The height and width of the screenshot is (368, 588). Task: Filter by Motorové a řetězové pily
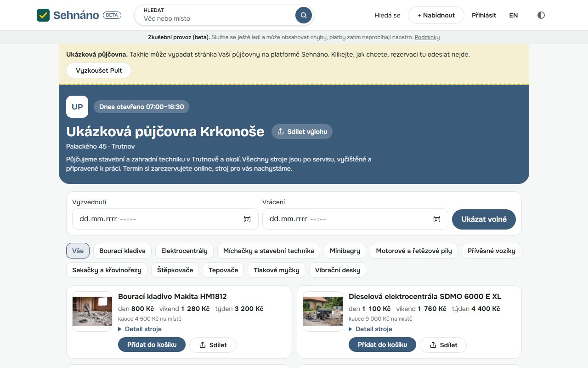(414, 251)
